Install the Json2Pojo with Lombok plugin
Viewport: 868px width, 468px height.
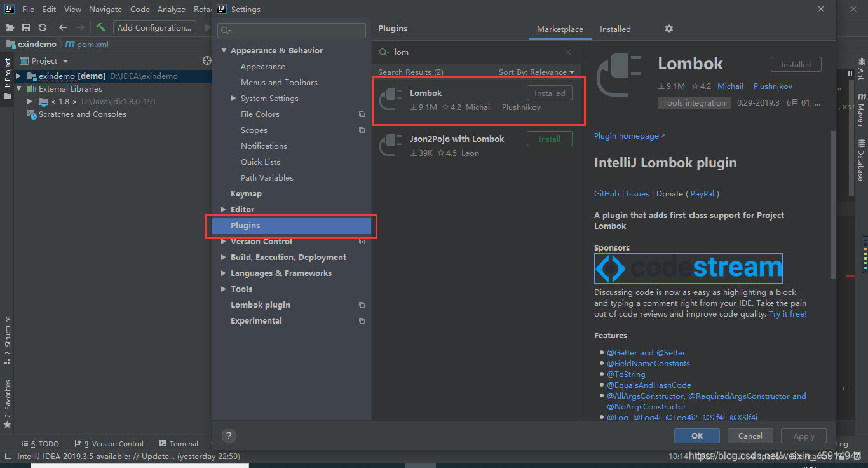pyautogui.click(x=550, y=139)
